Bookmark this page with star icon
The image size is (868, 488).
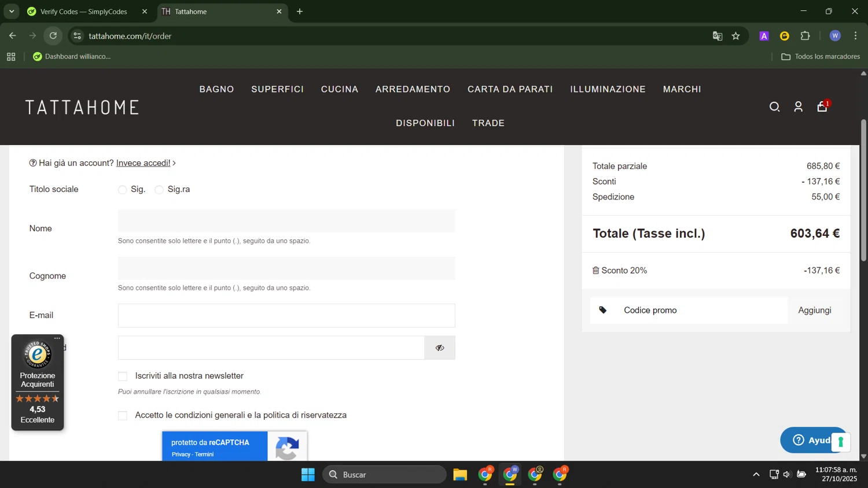735,36
